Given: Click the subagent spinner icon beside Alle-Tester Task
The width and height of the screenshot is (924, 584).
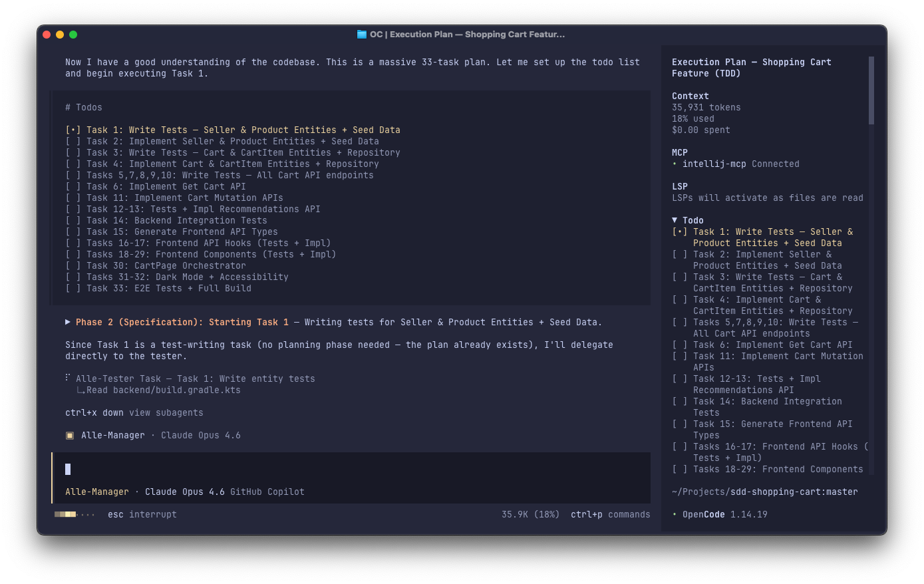Looking at the screenshot, I should click(x=68, y=378).
